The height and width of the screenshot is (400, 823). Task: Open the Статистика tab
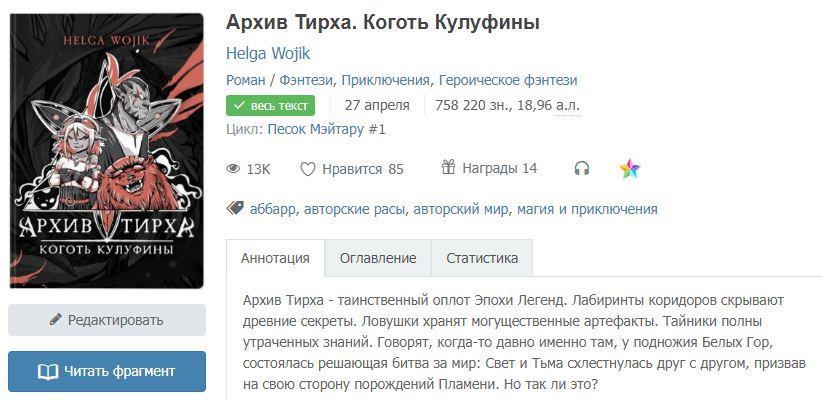(482, 258)
